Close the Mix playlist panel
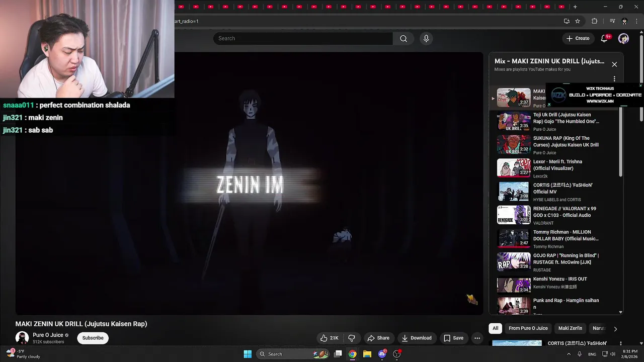Image resolution: width=644 pixels, height=362 pixels. 614,64
